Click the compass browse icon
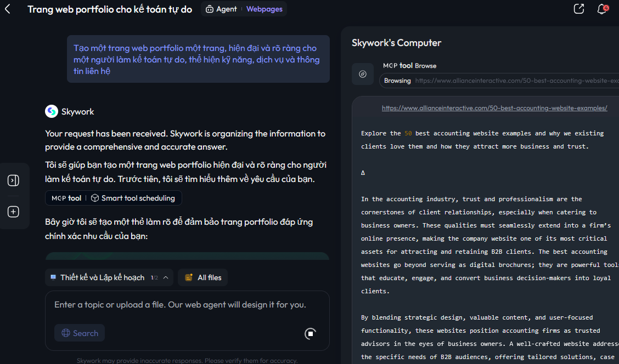Screen dimensions: 619x364 tap(362, 74)
